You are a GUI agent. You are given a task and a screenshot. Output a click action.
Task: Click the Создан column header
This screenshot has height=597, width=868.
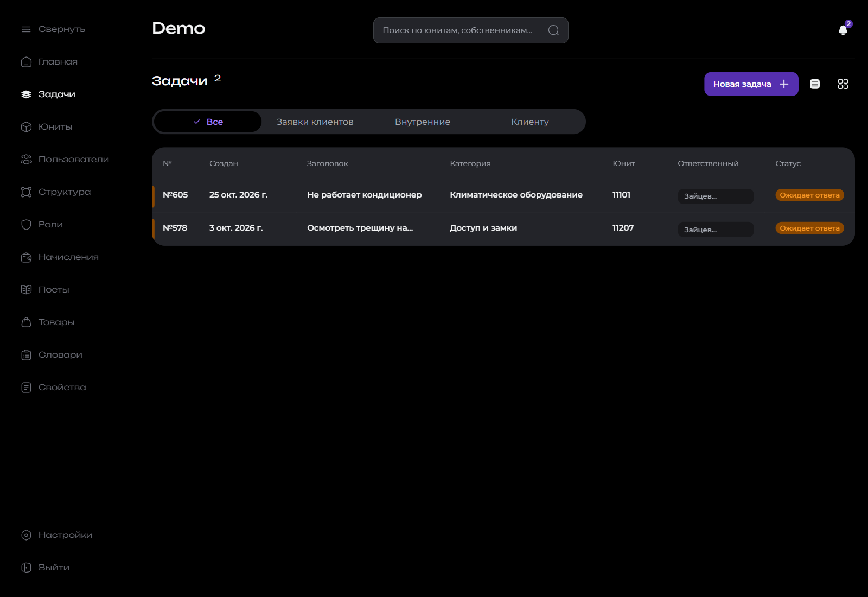[x=224, y=163]
